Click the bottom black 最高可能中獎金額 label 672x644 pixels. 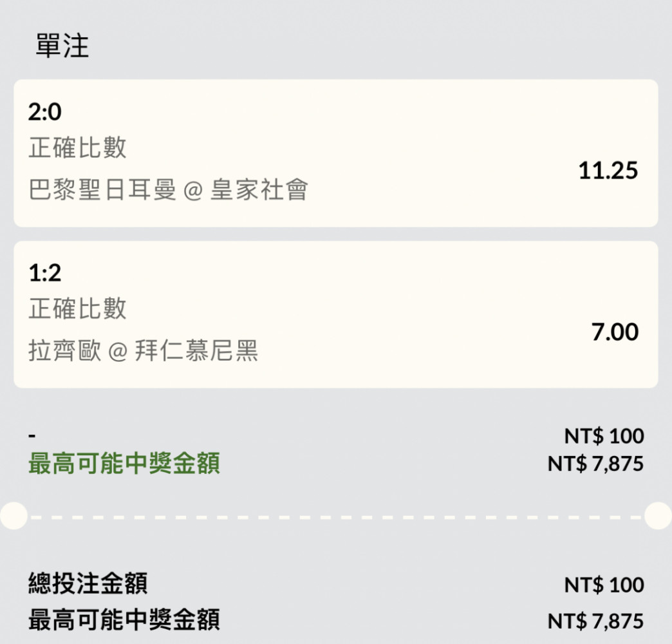124,620
